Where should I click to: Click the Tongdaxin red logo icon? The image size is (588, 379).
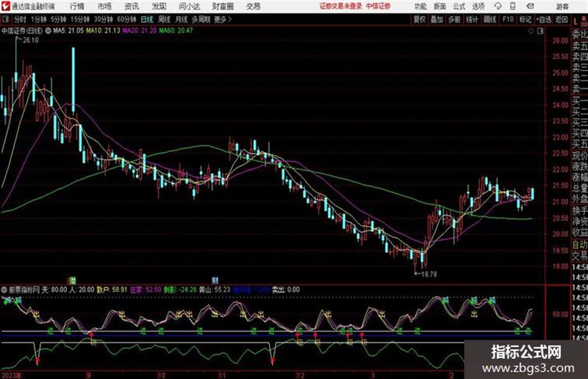[5, 6]
